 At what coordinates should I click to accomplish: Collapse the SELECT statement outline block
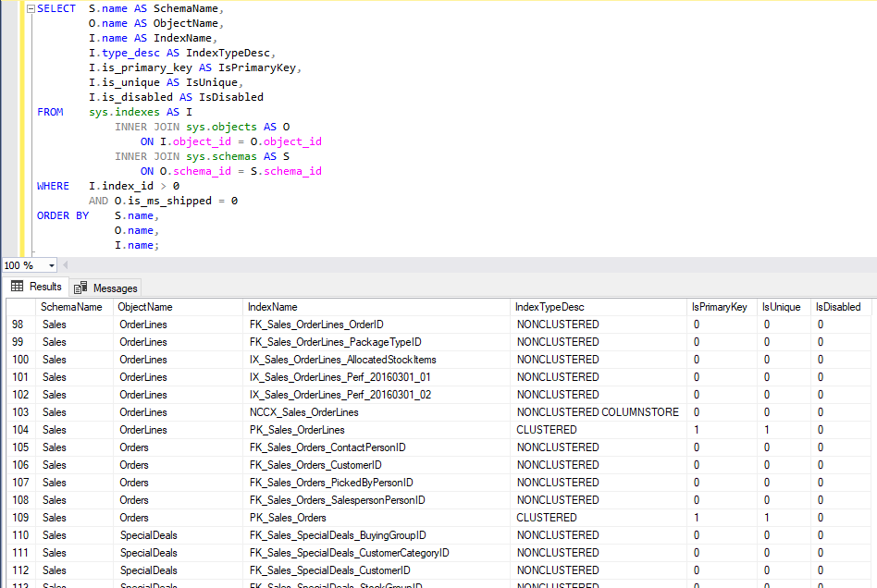coord(31,8)
